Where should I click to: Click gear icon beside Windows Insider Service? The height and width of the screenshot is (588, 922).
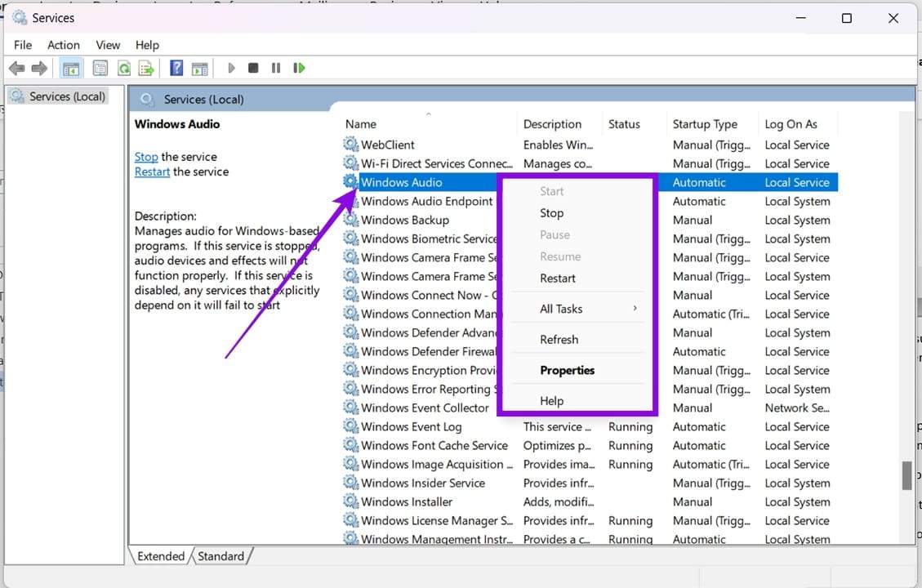point(351,483)
